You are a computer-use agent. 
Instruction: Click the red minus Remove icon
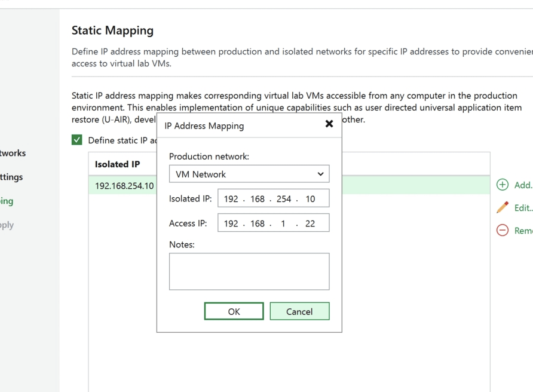tap(503, 230)
